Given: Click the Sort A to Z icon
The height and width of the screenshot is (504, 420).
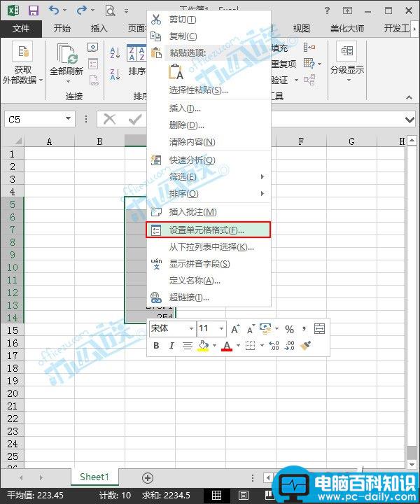Looking at the screenshot, I should coord(115,53).
